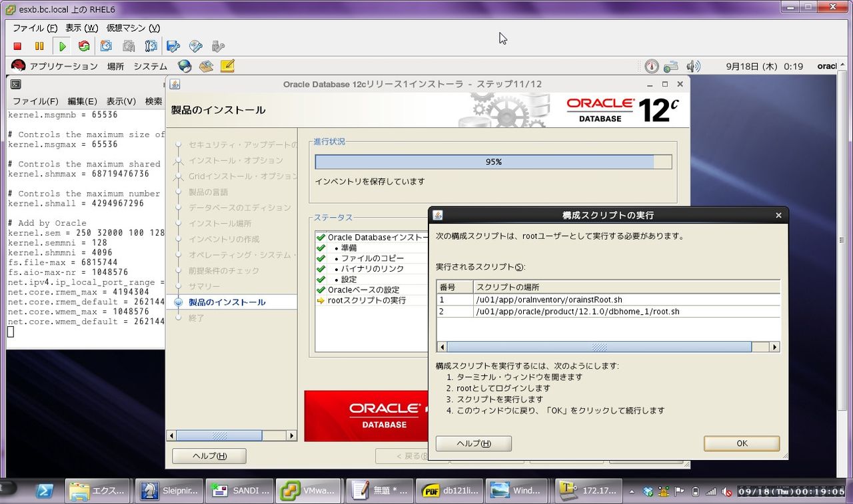The height and width of the screenshot is (504, 853).
Task: Click the 95% installation progress bar
Action: [493, 162]
